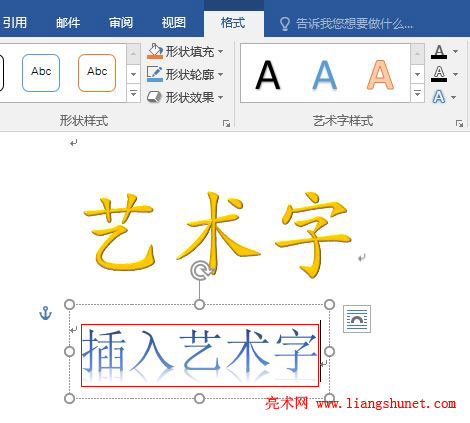Click the text effects glowing A icon
The width and height of the screenshot is (470, 423).
(439, 97)
